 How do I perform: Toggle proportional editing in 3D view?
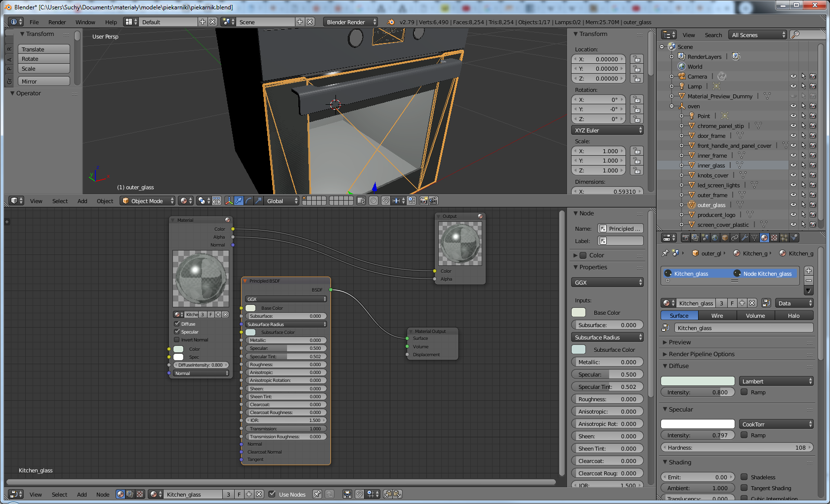point(373,201)
